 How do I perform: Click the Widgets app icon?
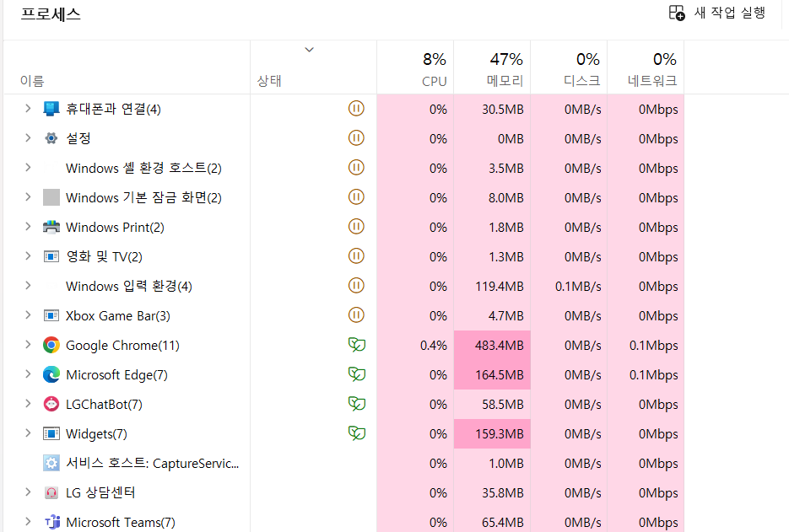(51, 433)
